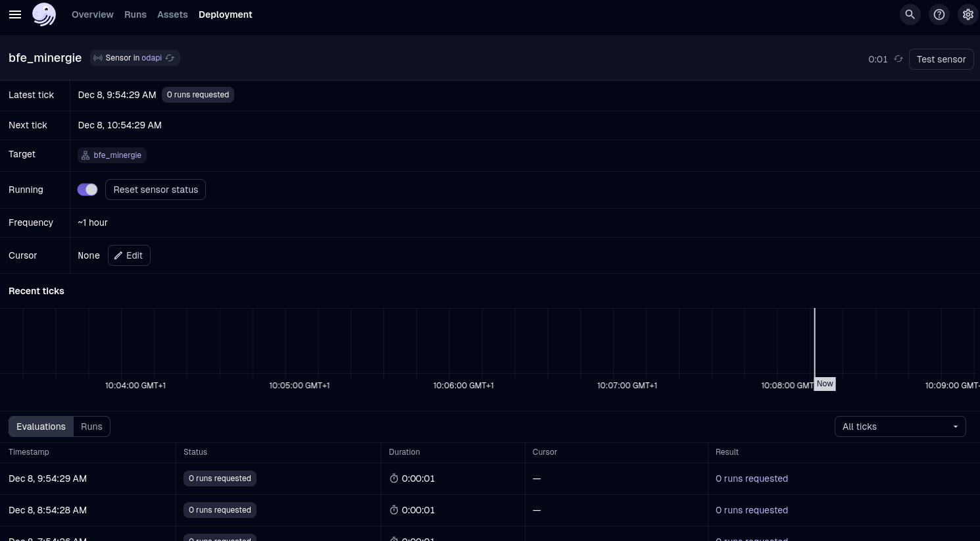This screenshot has width=980, height=541.
Task: Open the bfe_minergie target link
Action: pos(117,155)
